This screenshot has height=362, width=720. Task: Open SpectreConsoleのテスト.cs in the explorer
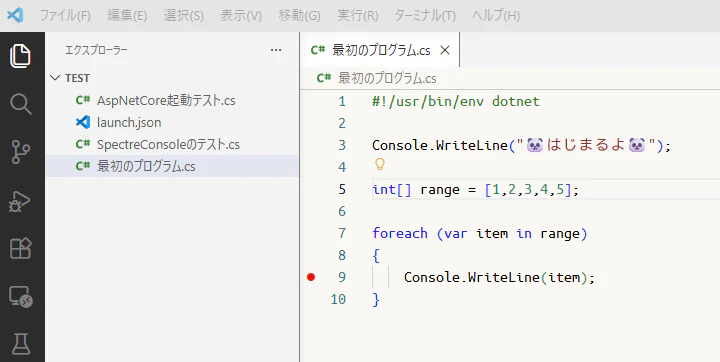[172, 145]
